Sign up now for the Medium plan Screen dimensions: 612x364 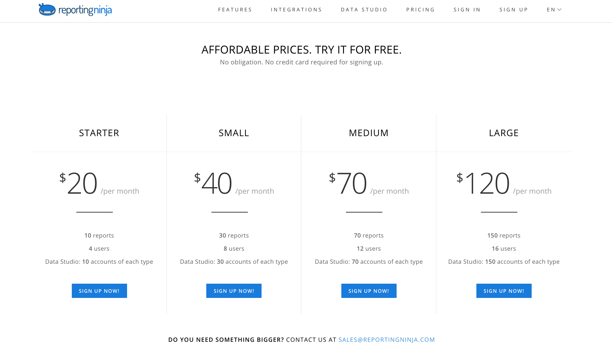[369, 291]
